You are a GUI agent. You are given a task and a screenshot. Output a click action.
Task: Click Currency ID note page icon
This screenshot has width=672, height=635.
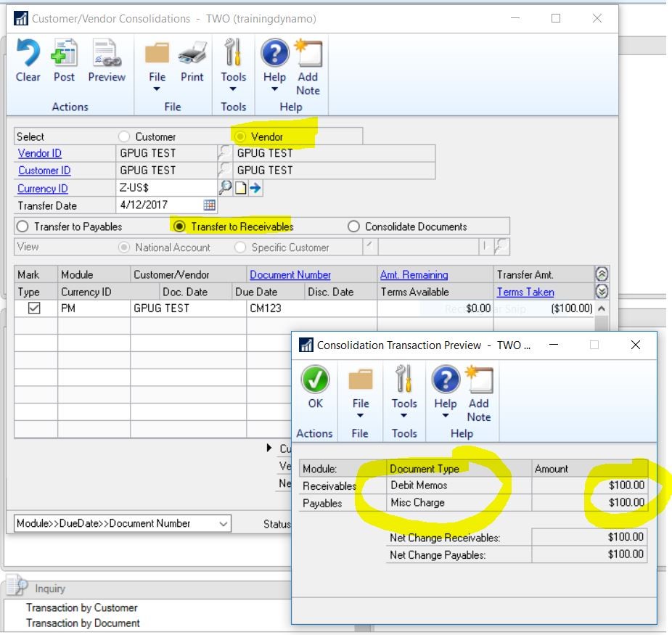241,188
